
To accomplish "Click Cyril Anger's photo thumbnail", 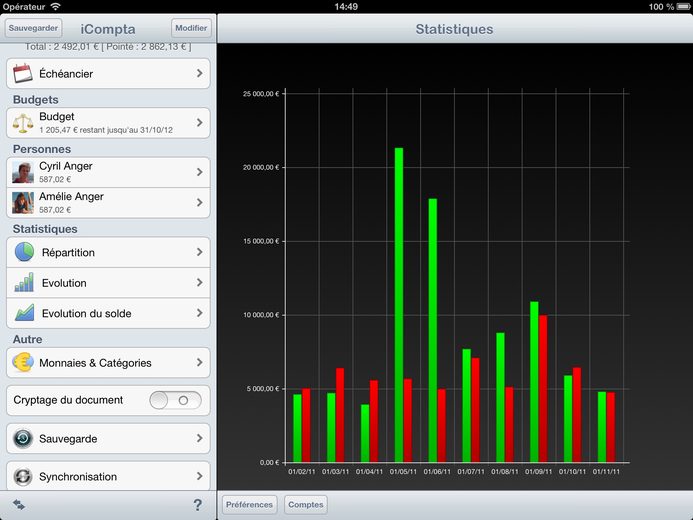I will tap(23, 172).
